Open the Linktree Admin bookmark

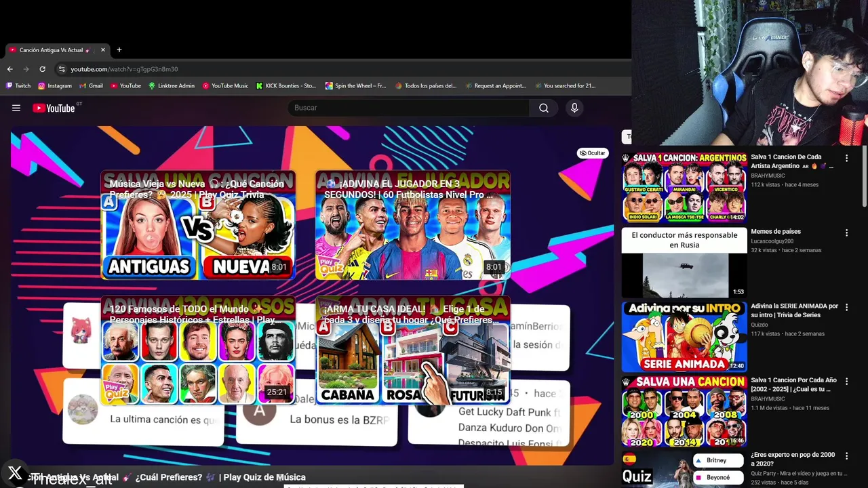172,86
